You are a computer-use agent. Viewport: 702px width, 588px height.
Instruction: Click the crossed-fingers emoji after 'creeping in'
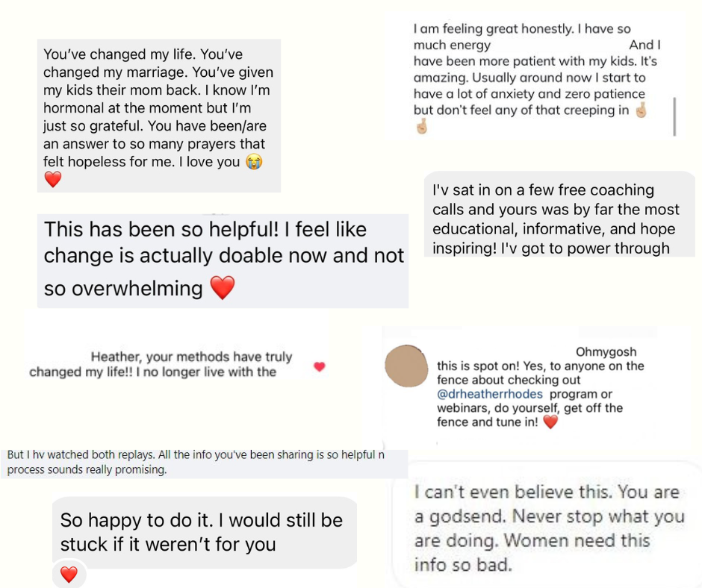(x=641, y=110)
